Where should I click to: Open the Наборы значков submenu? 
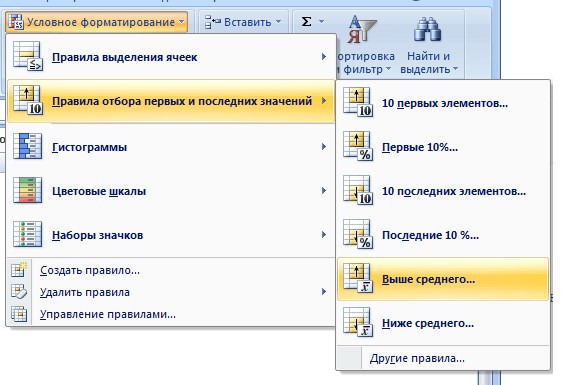[170, 235]
